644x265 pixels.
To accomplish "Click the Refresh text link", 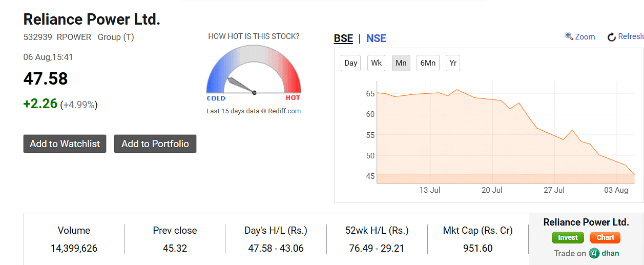I will point(631,36).
